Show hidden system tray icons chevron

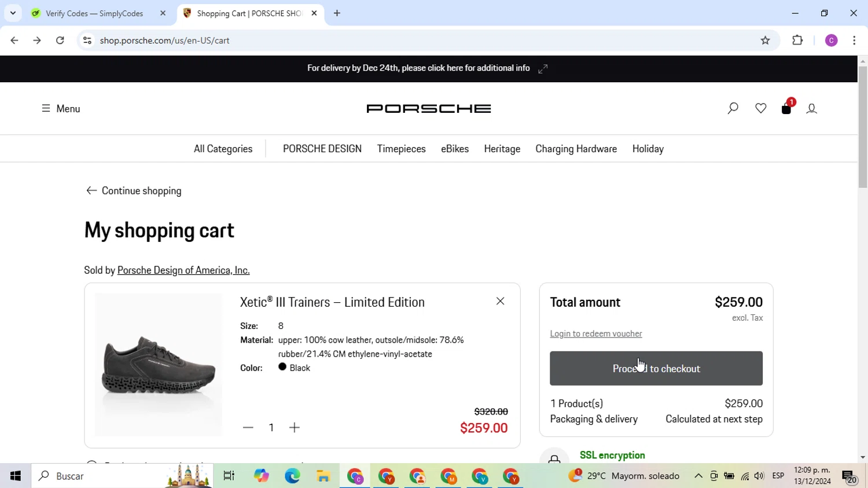coord(698,476)
